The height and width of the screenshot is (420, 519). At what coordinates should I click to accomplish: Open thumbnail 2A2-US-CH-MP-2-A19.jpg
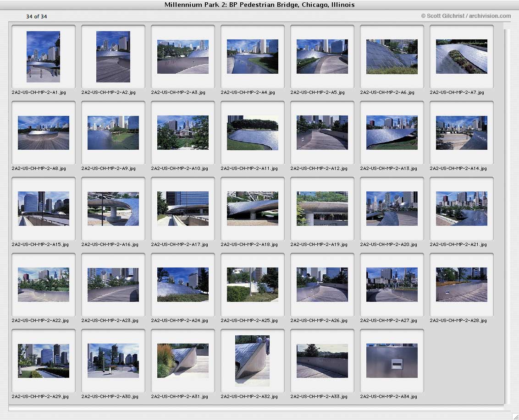point(322,209)
